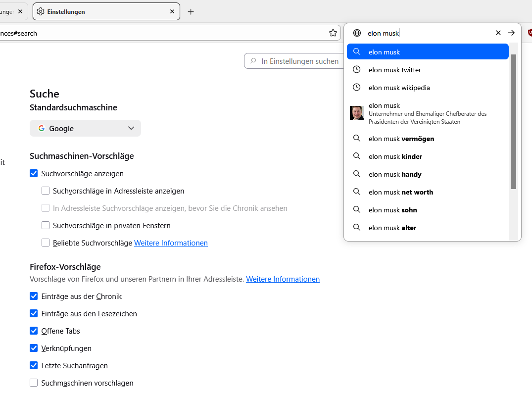
Task: Enable 'Suchmaschinen vorschlagen' checkbox
Action: tap(34, 383)
